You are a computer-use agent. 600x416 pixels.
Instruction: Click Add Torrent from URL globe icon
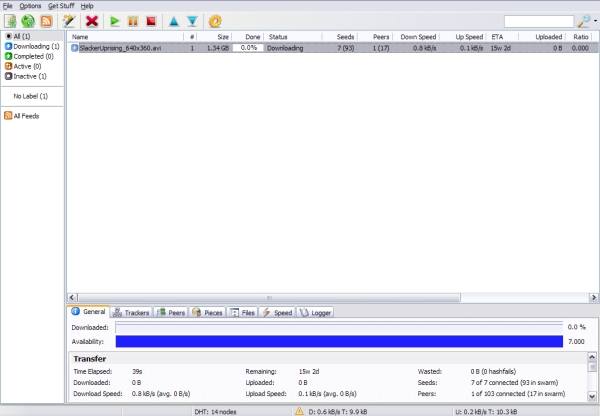(28, 21)
